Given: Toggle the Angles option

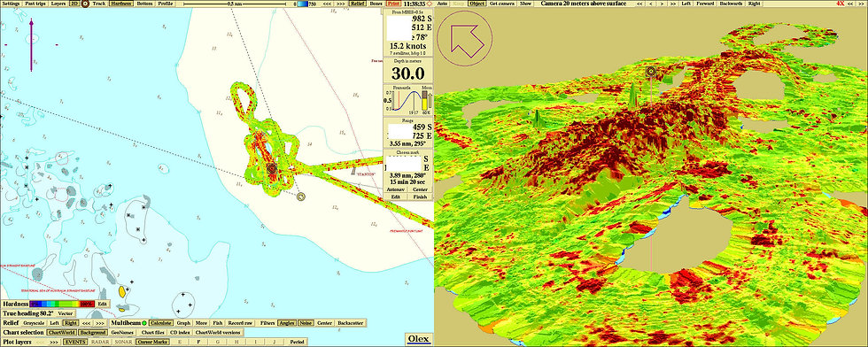Looking at the screenshot, I should click(287, 322).
